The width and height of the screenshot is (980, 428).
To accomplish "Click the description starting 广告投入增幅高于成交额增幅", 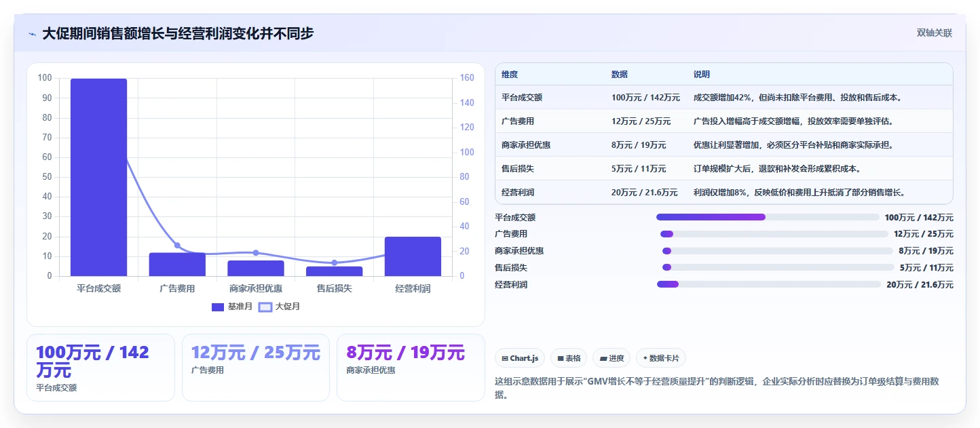I will [793, 121].
